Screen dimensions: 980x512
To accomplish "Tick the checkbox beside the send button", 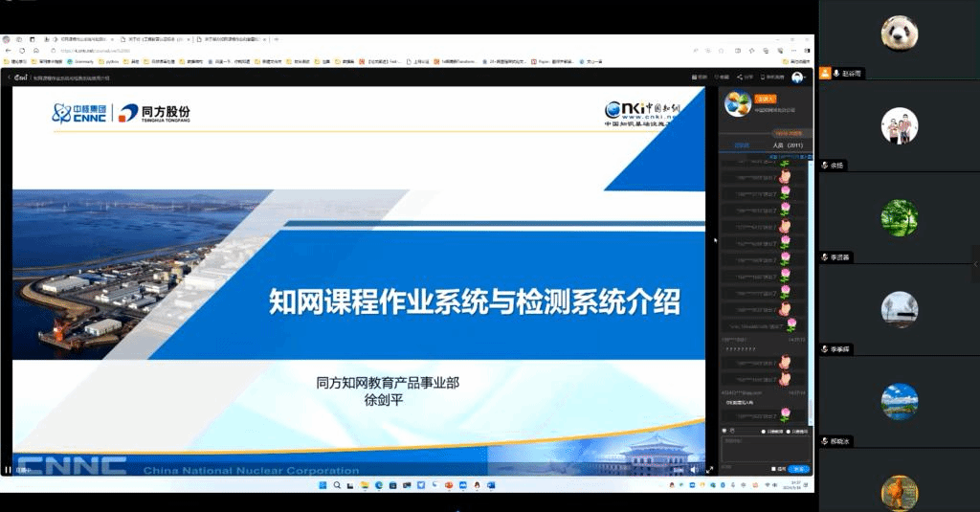I will click(773, 469).
